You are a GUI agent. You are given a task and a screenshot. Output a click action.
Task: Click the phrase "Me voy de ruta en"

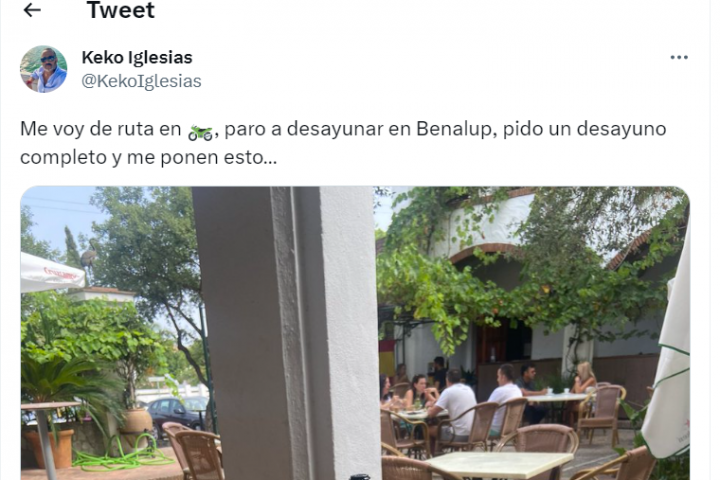tap(101, 129)
